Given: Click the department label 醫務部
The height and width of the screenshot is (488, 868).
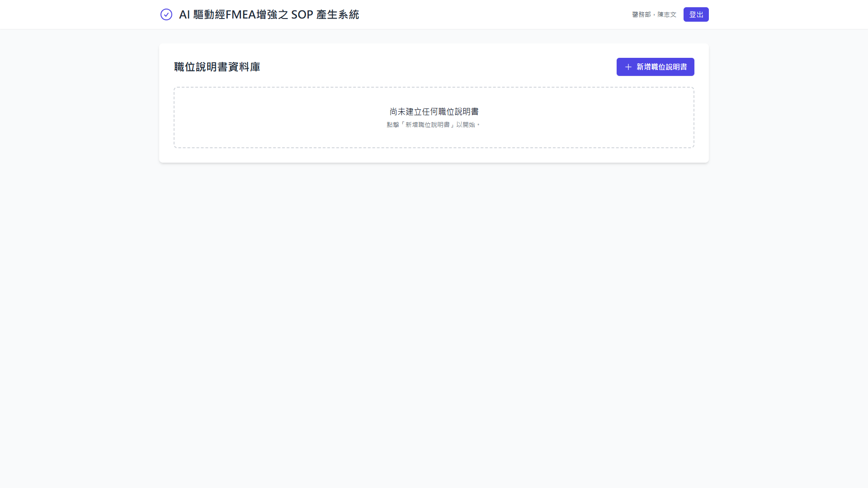Looking at the screenshot, I should coord(641,14).
